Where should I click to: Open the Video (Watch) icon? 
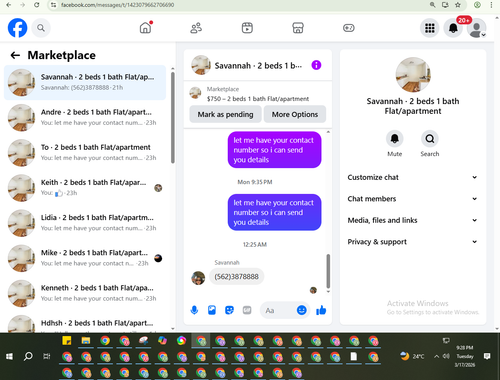click(247, 28)
